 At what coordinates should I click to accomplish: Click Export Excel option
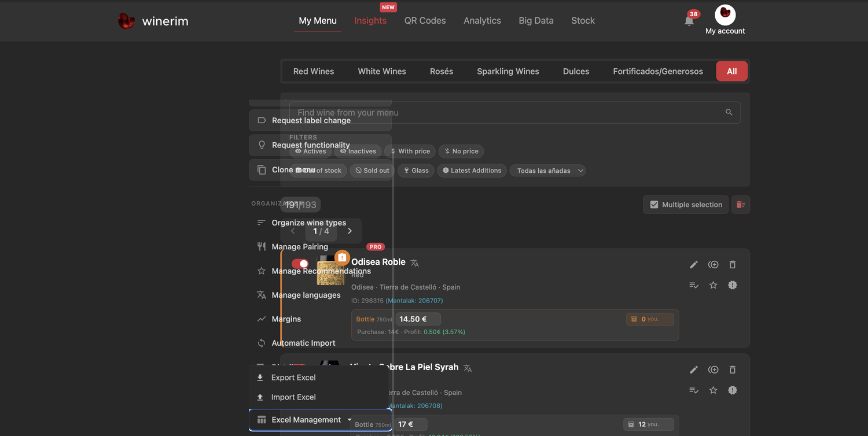pyautogui.click(x=293, y=378)
